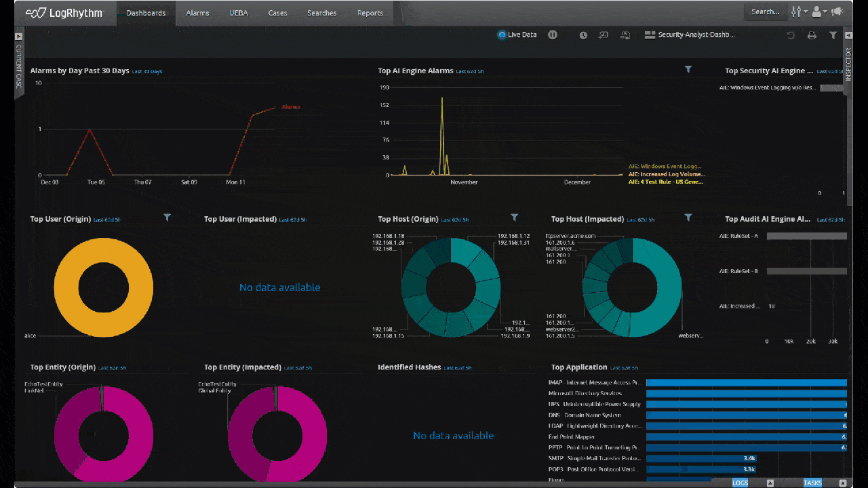
Task: Toggle the filter on Top Host (Origin)
Action: [514, 218]
